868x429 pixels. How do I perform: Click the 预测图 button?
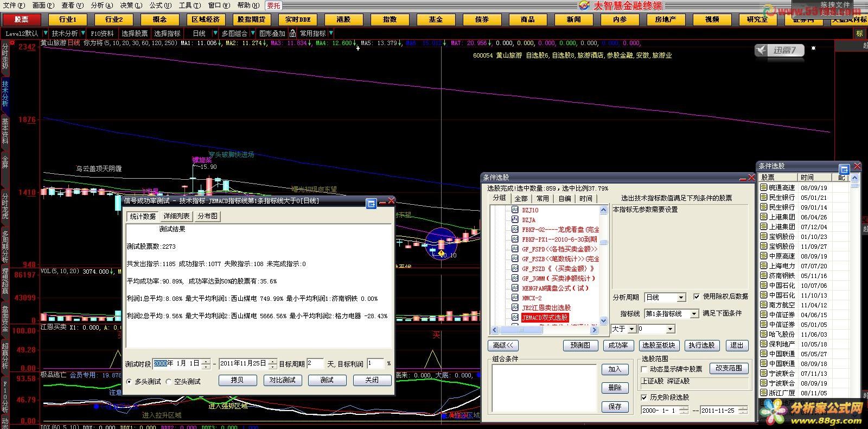pyautogui.click(x=580, y=345)
